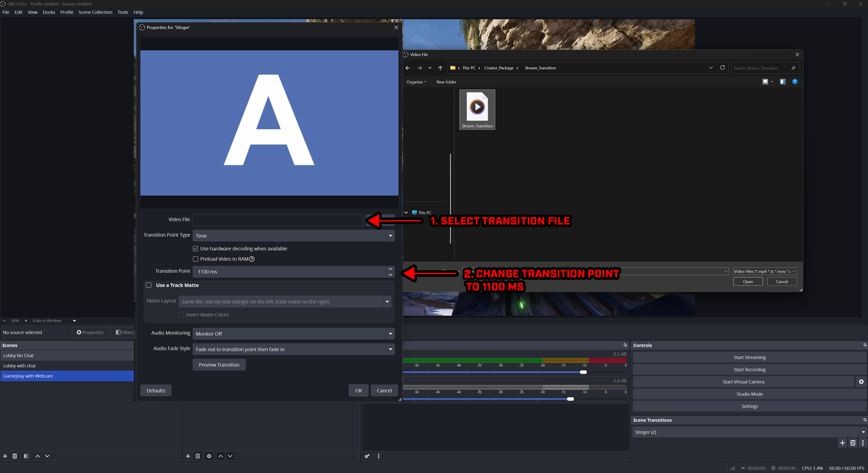Open the Transition Point Type dropdown
868x473 pixels.
pos(390,235)
